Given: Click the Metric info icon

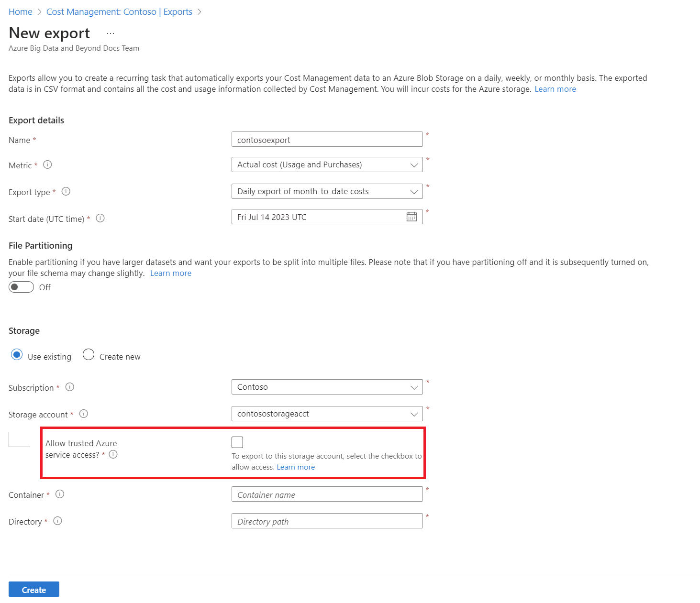Looking at the screenshot, I should (x=47, y=164).
